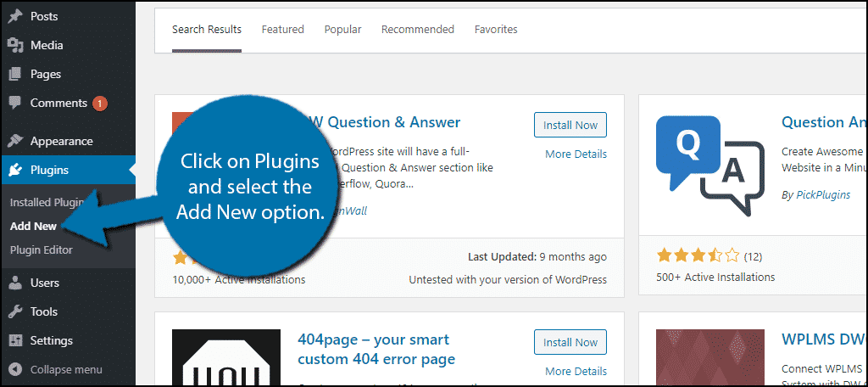Select Add New in Plugins submenu
Viewport: 868px width, 387px height.
pyautogui.click(x=33, y=227)
